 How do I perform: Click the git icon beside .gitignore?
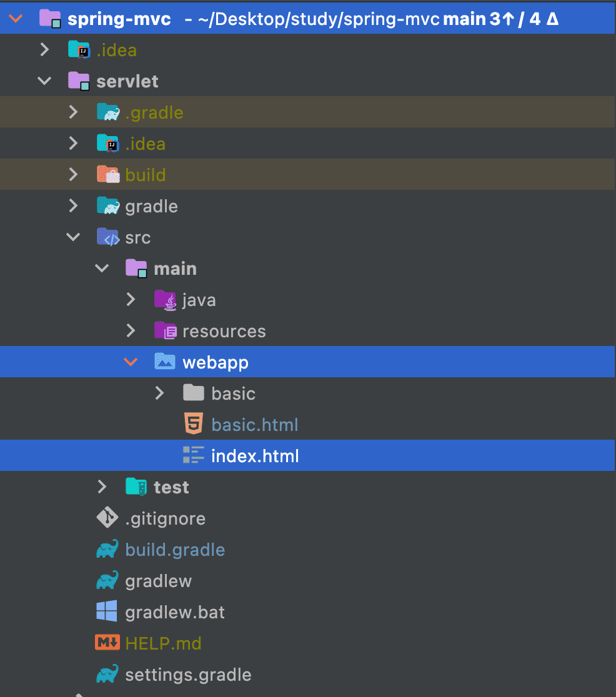(107, 517)
